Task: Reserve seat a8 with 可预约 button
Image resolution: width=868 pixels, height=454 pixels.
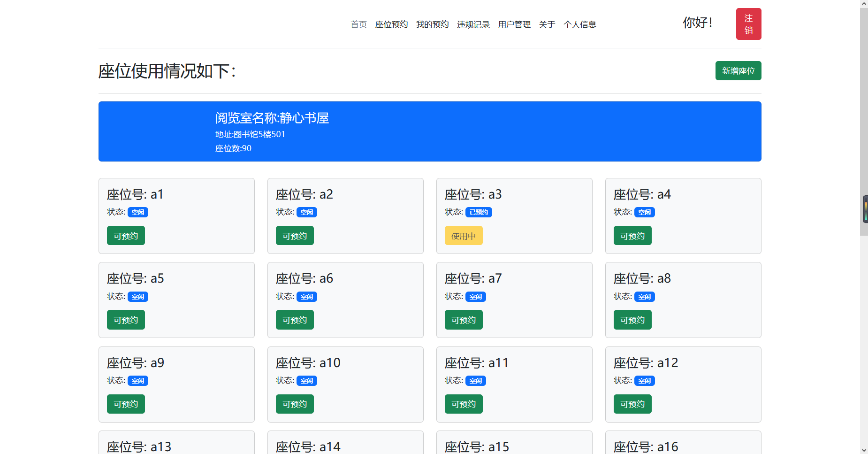Action: (x=632, y=320)
